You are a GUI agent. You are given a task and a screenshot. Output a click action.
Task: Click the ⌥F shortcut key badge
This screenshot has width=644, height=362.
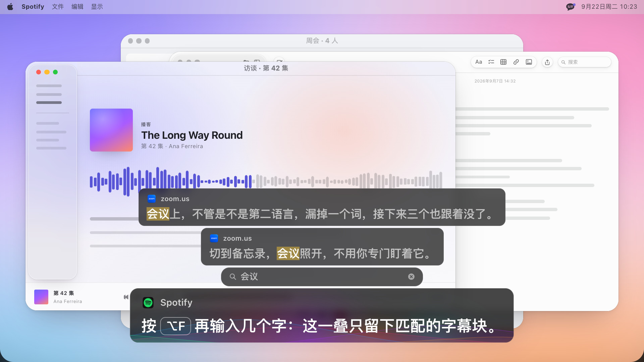pos(176,326)
